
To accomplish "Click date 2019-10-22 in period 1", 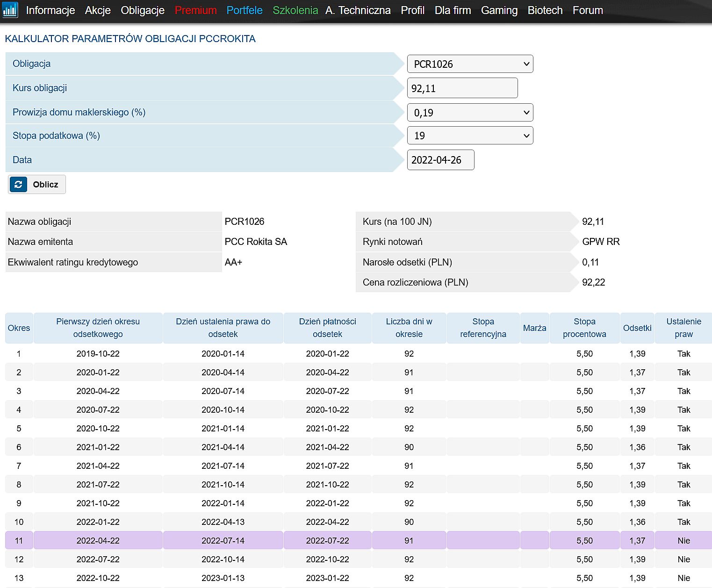I will (98, 354).
